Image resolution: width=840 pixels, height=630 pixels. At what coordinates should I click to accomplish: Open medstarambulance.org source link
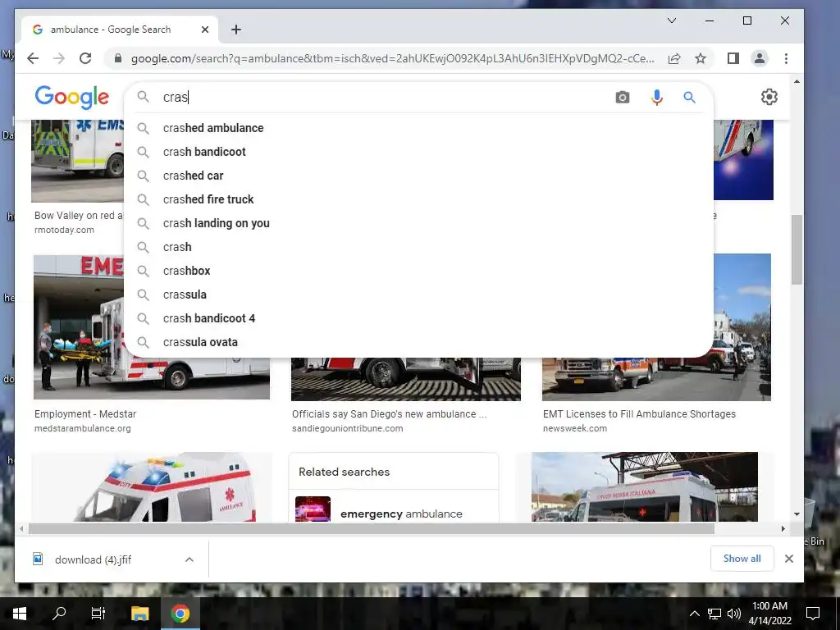[x=83, y=428]
